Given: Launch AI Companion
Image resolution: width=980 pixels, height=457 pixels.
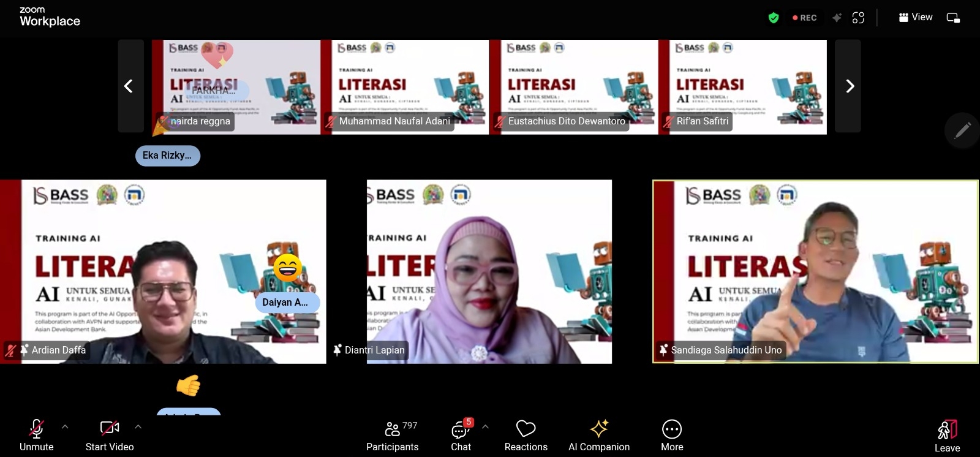Looking at the screenshot, I should click(x=598, y=436).
